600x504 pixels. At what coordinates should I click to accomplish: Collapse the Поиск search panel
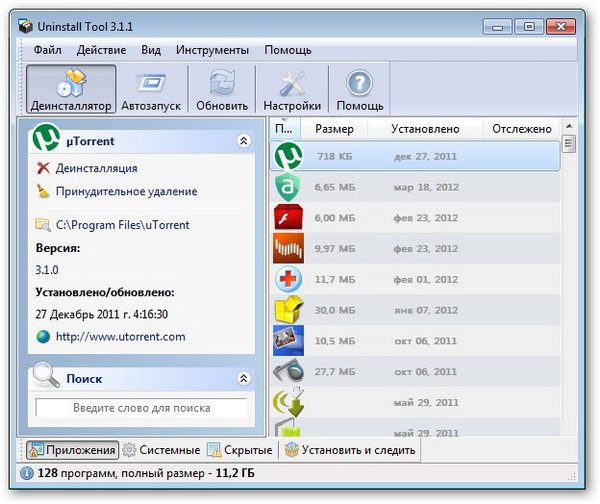(x=243, y=379)
